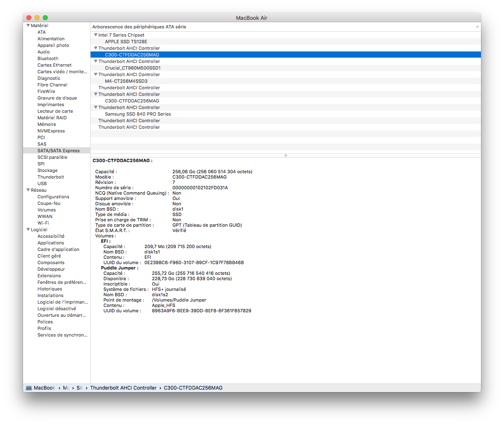The image size is (504, 425).
Task: Collapse the controller above M4-CT256M4SSD3
Action: (96, 74)
